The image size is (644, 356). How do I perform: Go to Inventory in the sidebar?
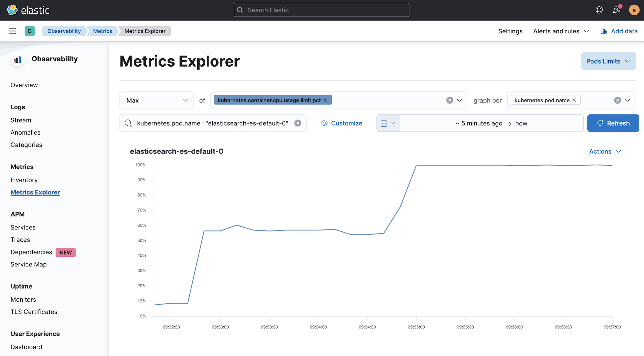[x=24, y=180]
